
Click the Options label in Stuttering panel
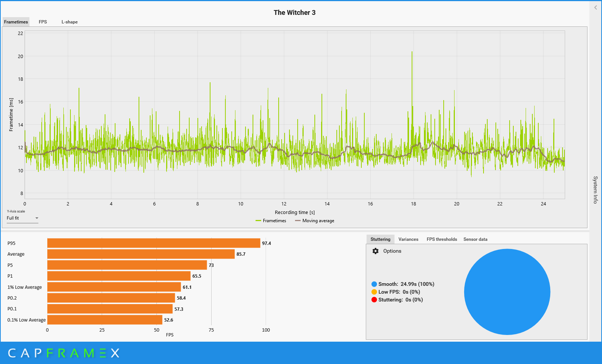(x=392, y=251)
